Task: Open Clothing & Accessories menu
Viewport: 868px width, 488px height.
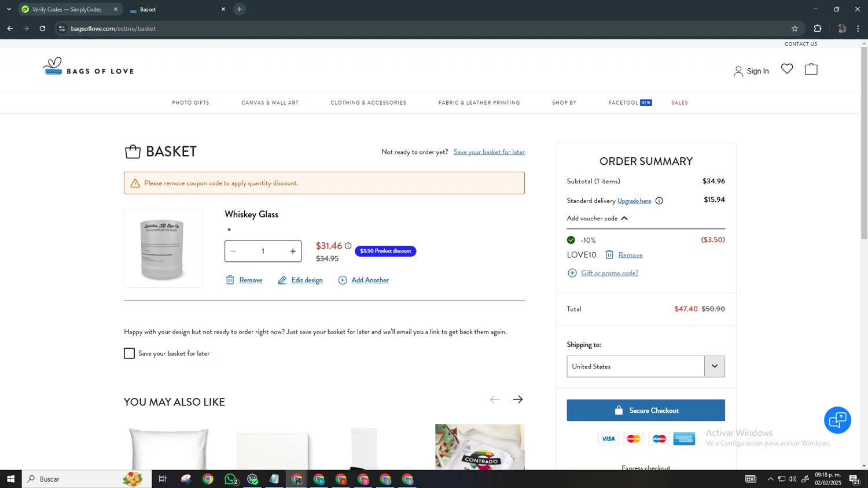Action: (x=369, y=103)
